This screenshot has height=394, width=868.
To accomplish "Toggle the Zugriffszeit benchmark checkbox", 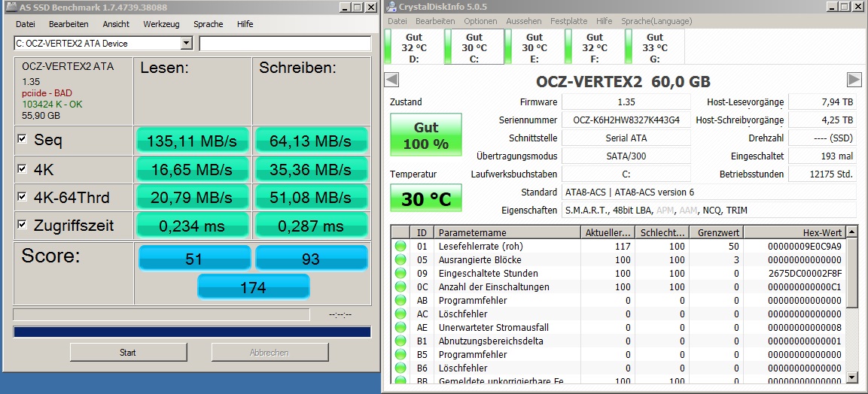I will (x=22, y=224).
